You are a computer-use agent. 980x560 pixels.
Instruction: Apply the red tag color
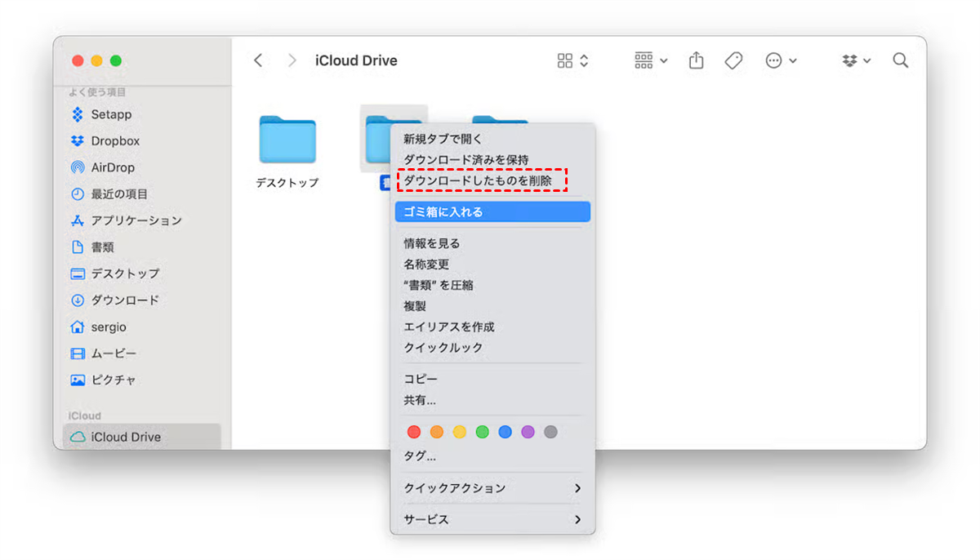click(414, 432)
